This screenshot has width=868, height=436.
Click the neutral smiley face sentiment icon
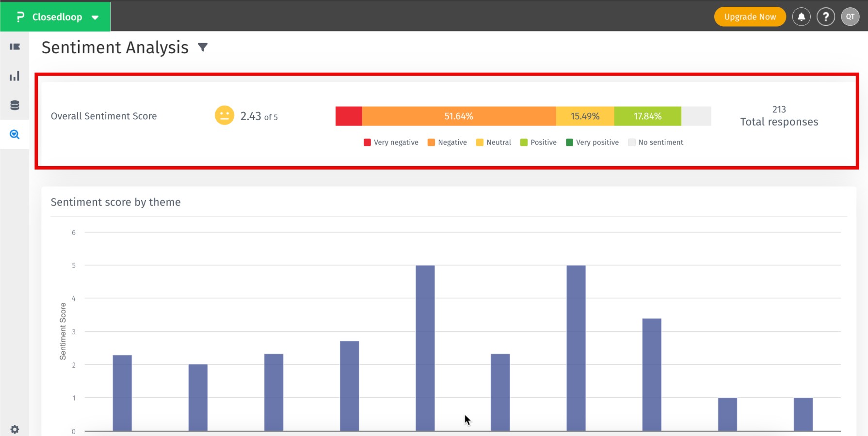tap(224, 116)
